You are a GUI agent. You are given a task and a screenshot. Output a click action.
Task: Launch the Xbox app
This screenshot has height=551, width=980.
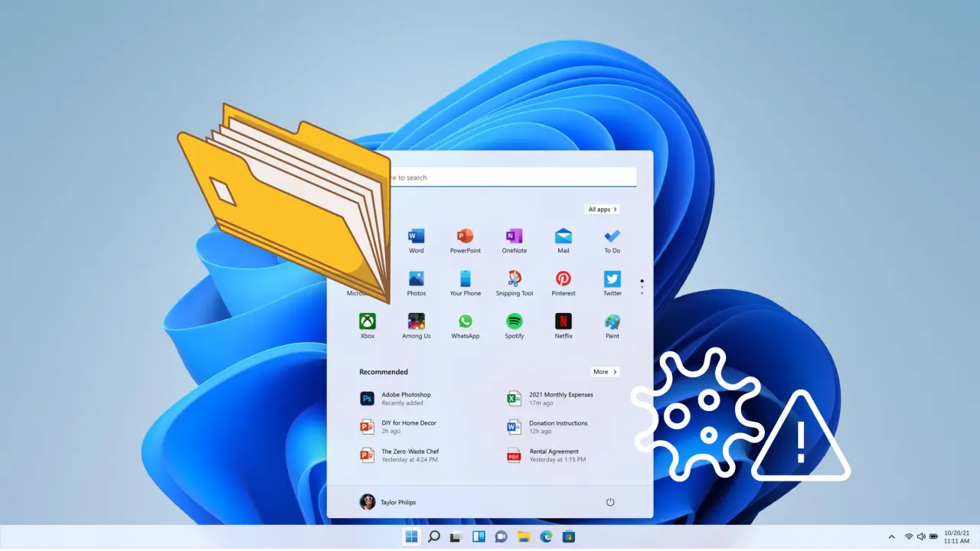coord(367,322)
